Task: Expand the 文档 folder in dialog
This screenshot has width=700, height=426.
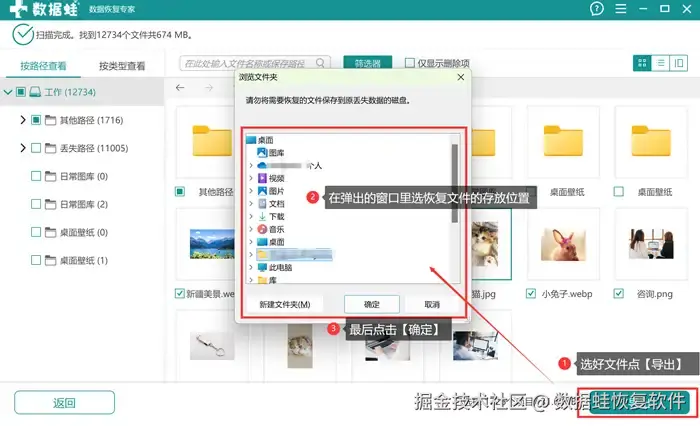Action: 251,204
